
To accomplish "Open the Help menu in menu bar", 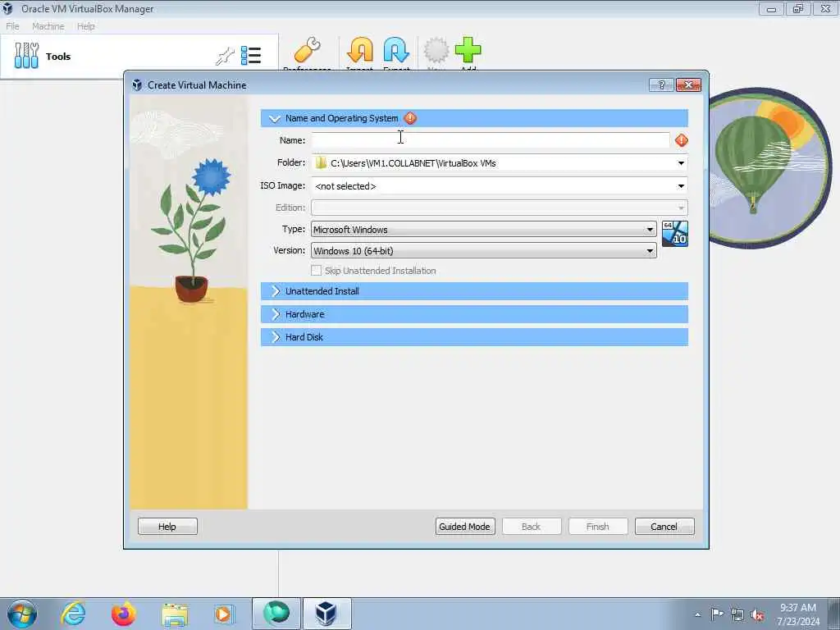I will click(85, 26).
